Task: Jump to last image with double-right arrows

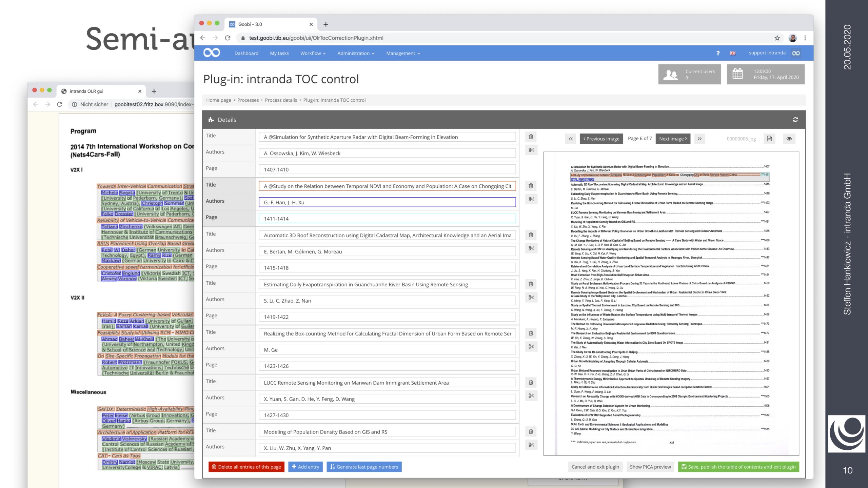Action: (699, 139)
